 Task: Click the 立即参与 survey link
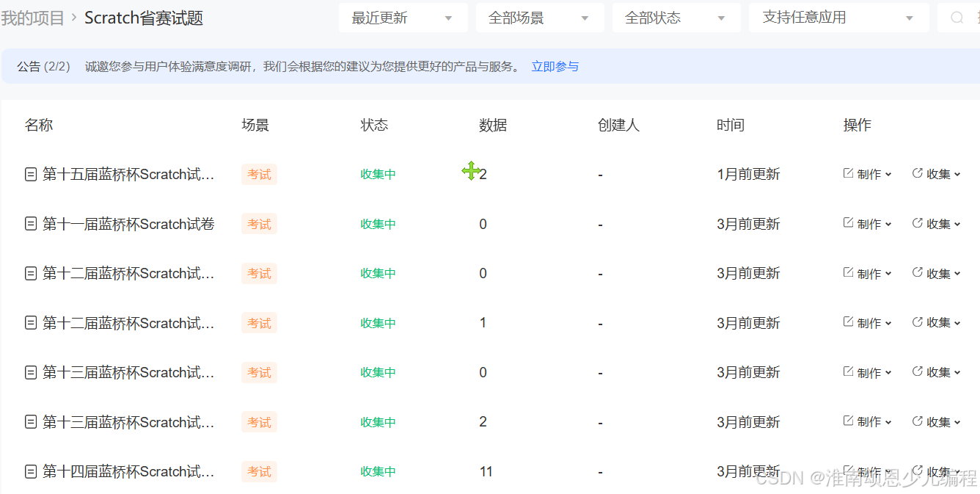(x=555, y=67)
